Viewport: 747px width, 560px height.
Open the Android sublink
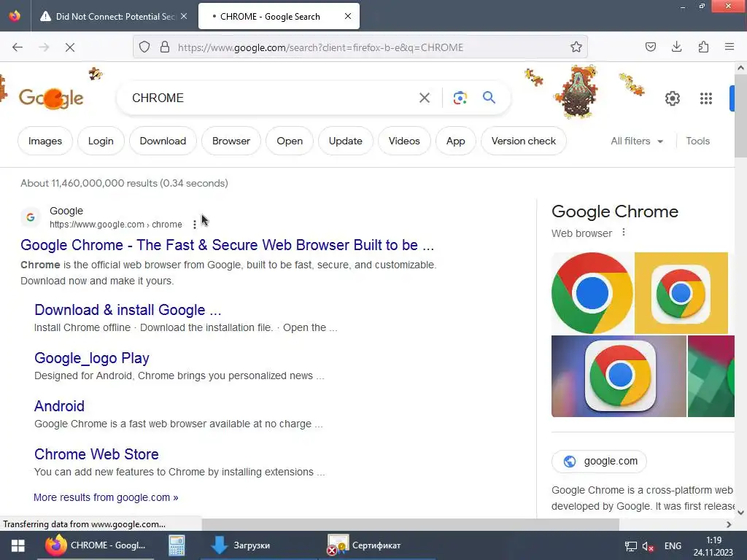coord(59,405)
